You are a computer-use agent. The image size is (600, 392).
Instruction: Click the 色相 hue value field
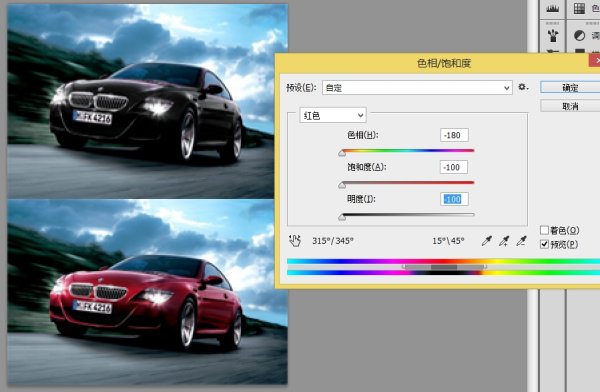click(x=454, y=135)
